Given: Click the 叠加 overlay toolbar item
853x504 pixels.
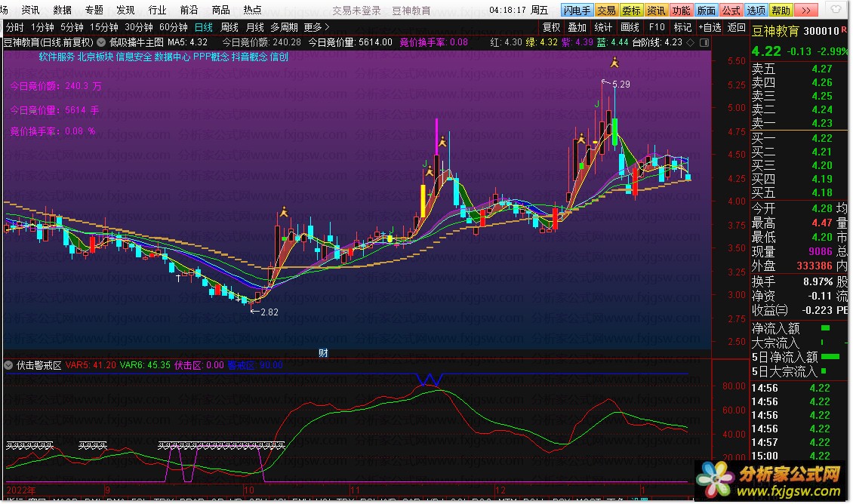Looking at the screenshot, I should pos(577,26).
